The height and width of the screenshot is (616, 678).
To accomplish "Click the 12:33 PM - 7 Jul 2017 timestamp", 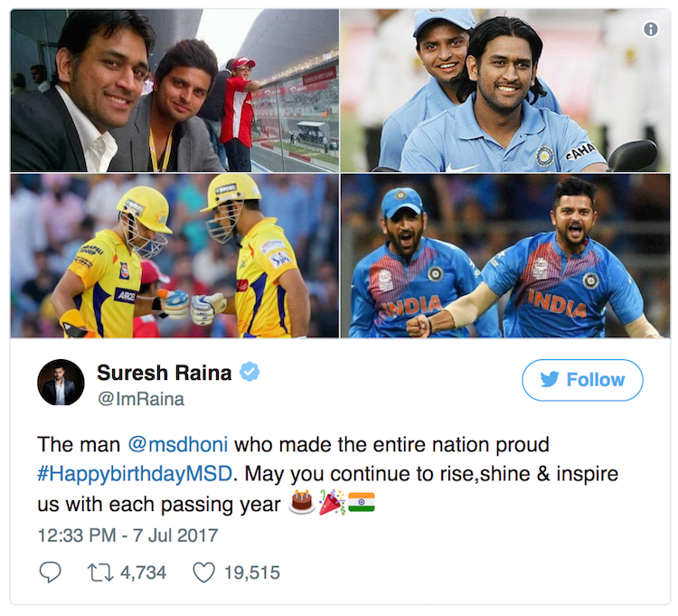I will (x=127, y=535).
